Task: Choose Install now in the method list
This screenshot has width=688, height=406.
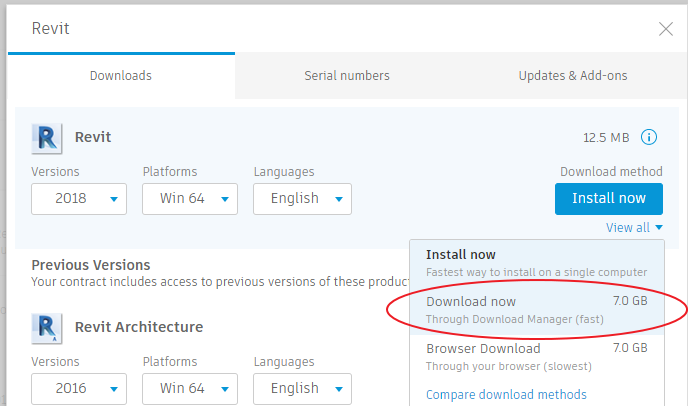Action: 537,263
